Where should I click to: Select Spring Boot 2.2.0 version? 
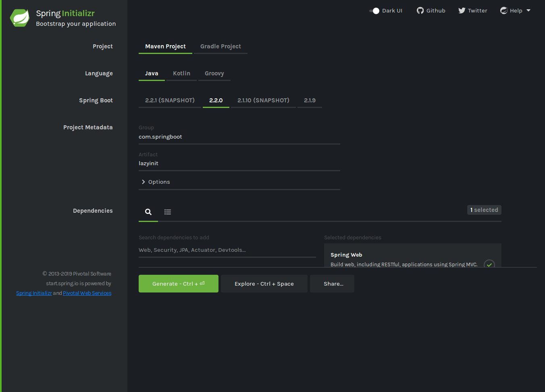pos(216,100)
